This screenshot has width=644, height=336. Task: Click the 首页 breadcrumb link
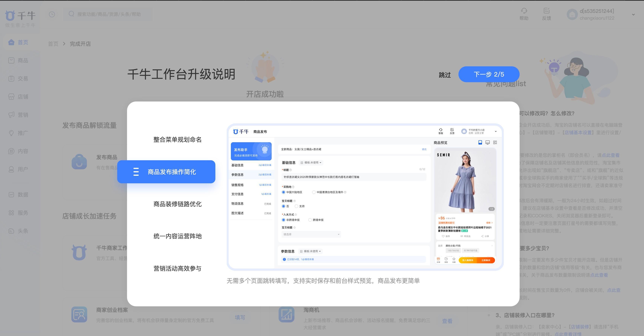(x=53, y=44)
